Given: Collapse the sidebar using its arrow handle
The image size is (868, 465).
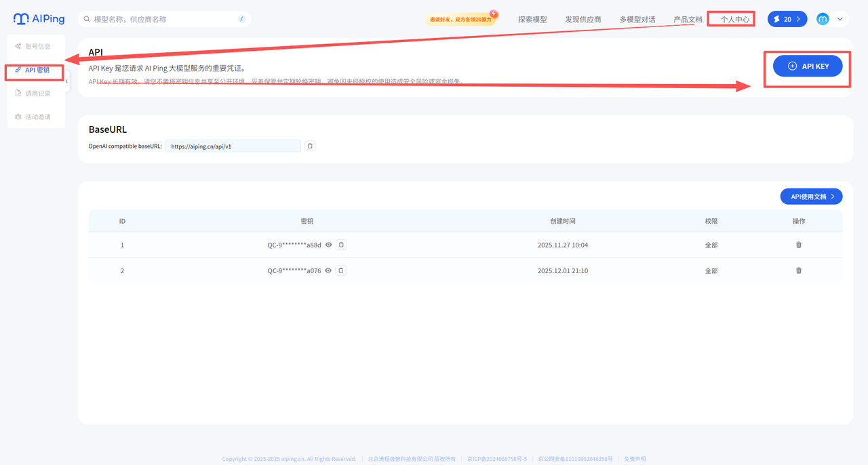Looking at the screenshot, I should (66, 81).
